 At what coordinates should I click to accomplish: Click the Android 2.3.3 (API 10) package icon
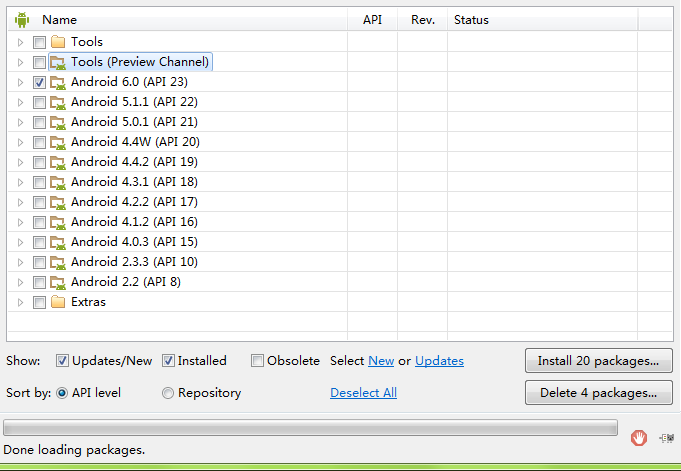tap(58, 262)
